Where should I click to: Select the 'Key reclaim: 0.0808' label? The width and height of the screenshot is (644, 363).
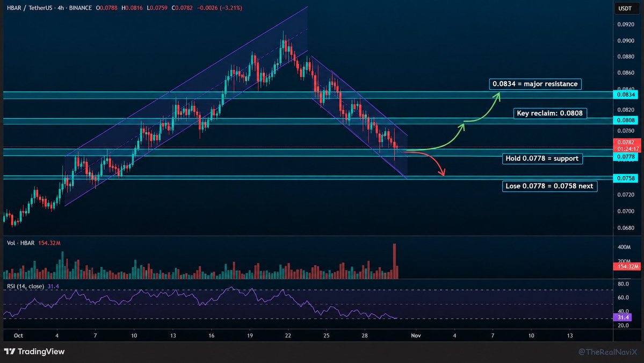tap(549, 113)
